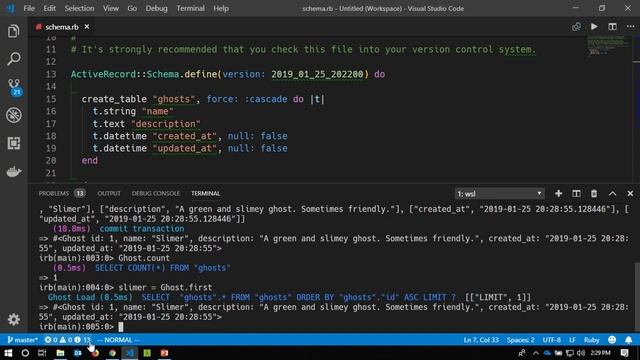This screenshot has height=360, width=640.
Task: Open Windows Start menu
Action: pyautogui.click(x=8, y=353)
